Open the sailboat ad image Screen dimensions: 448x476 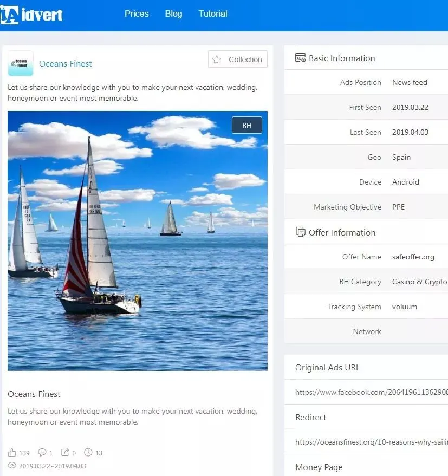click(x=138, y=241)
